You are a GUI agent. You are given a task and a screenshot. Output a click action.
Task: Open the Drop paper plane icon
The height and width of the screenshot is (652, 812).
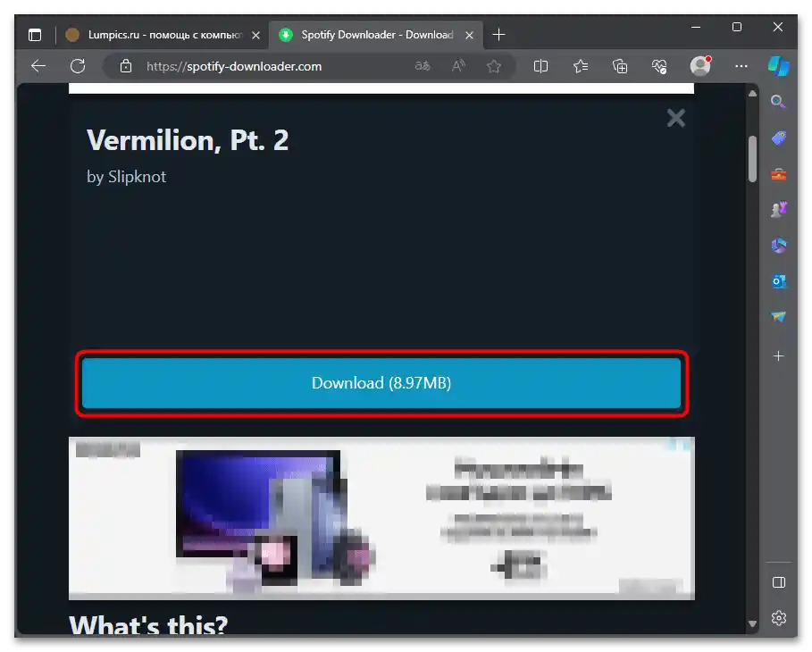pos(778,316)
